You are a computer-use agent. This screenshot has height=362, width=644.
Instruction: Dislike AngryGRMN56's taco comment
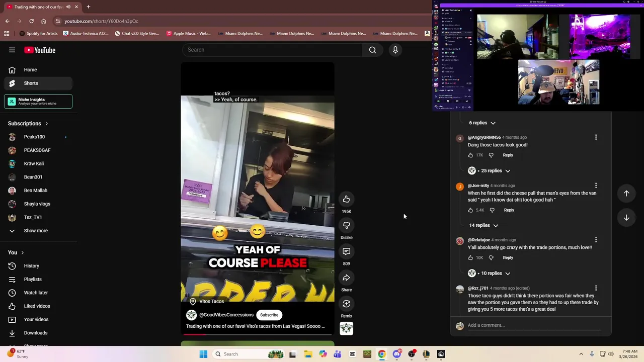491,155
